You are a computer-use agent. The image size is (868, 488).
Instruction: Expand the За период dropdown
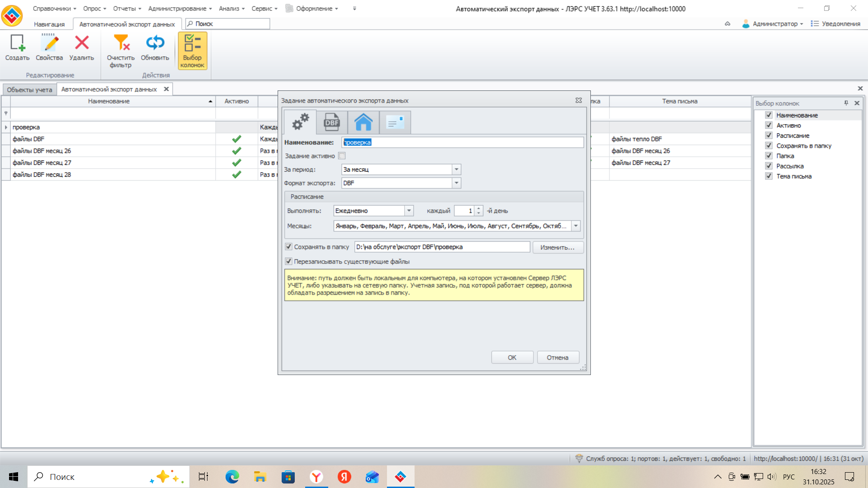tap(457, 169)
